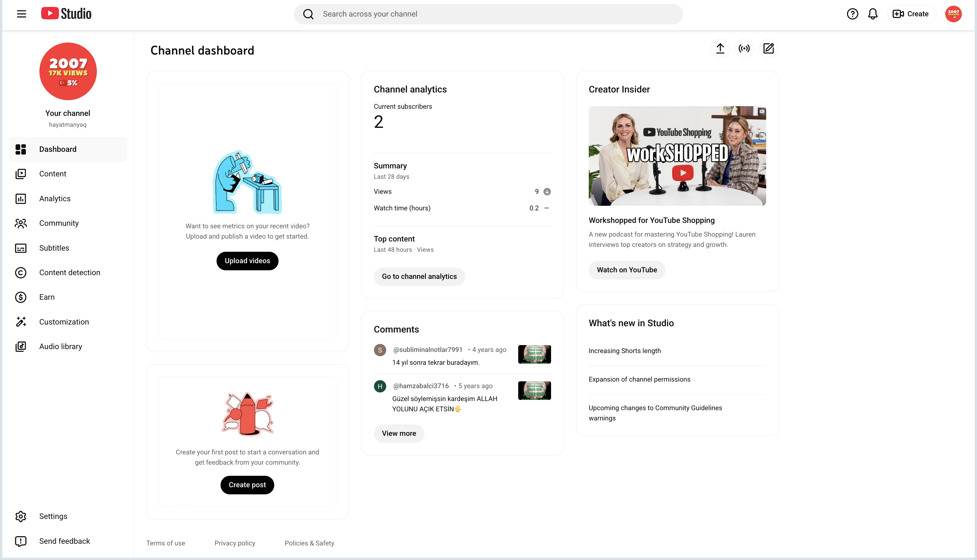Click the Views downward trend arrow icon
Viewport: 977px width, 560px height.
click(546, 192)
